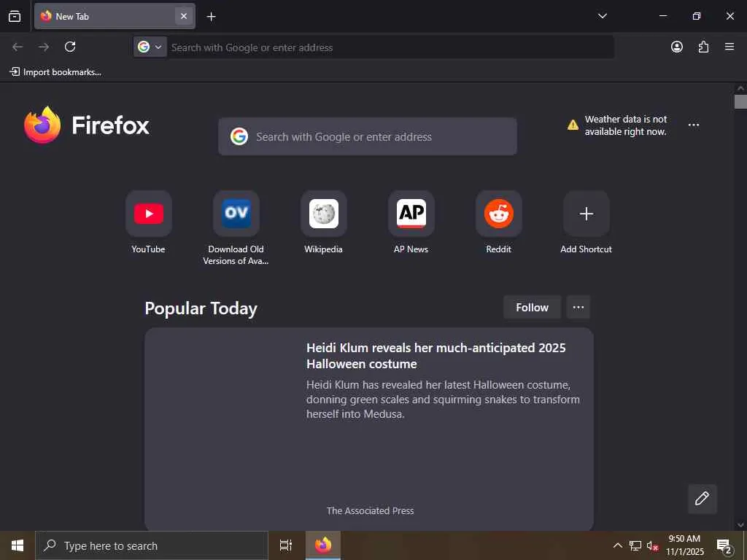
Task: Open the weather widget three-dot menu
Action: pyautogui.click(x=694, y=125)
